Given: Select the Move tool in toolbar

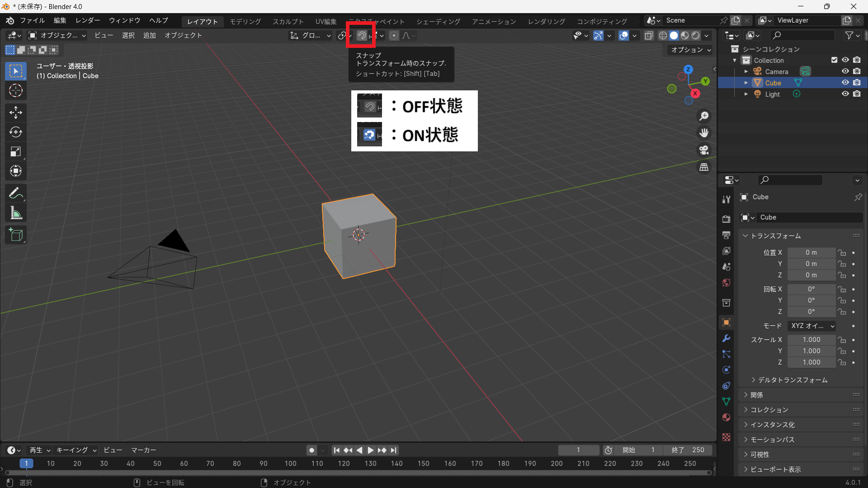Looking at the screenshot, I should click(x=16, y=112).
